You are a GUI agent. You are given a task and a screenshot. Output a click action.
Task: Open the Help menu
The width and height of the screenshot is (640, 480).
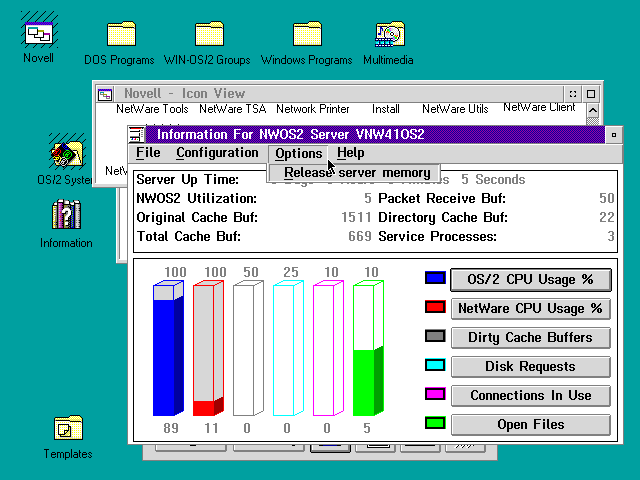point(351,153)
